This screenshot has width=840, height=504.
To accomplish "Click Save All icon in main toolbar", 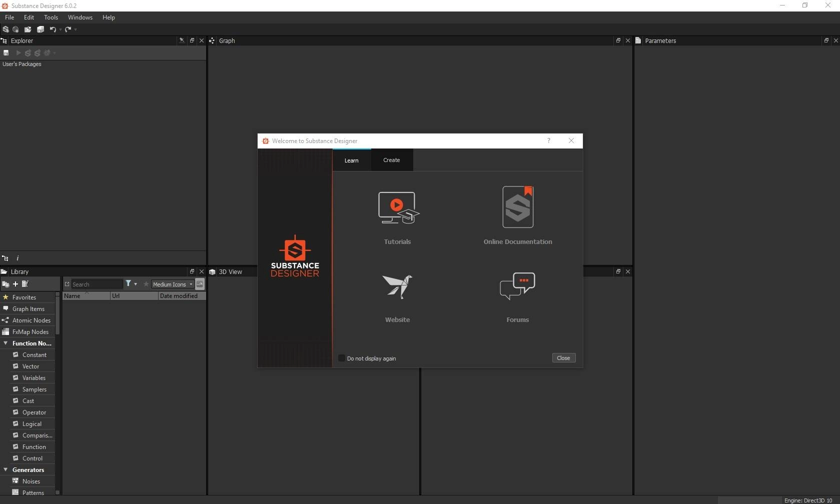I will point(41,29).
